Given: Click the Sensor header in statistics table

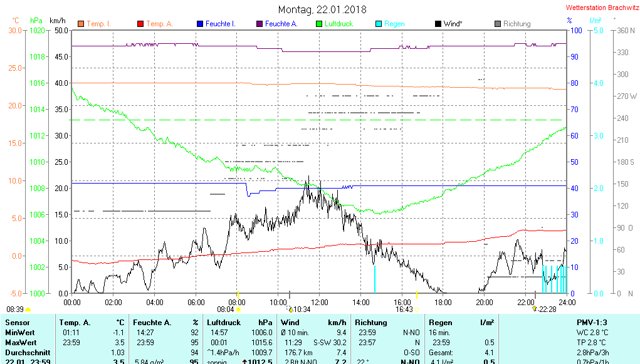Looking at the screenshot, I should (17, 323).
